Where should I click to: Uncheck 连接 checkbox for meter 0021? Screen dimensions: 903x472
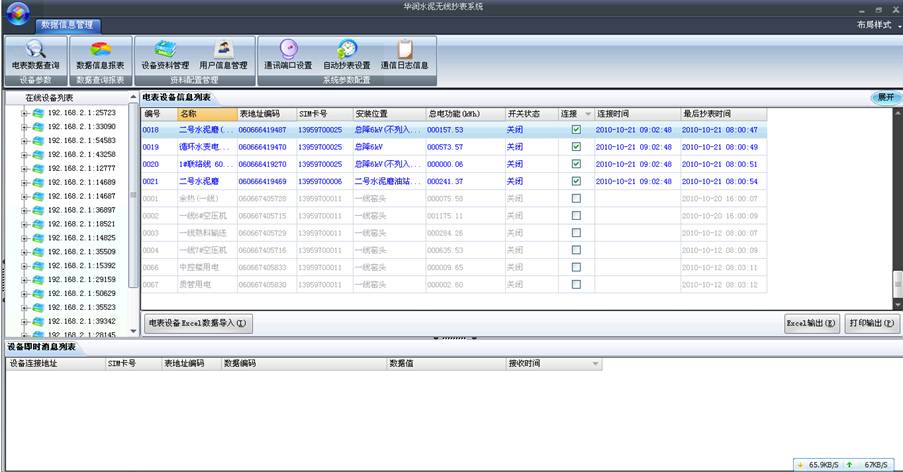(575, 181)
